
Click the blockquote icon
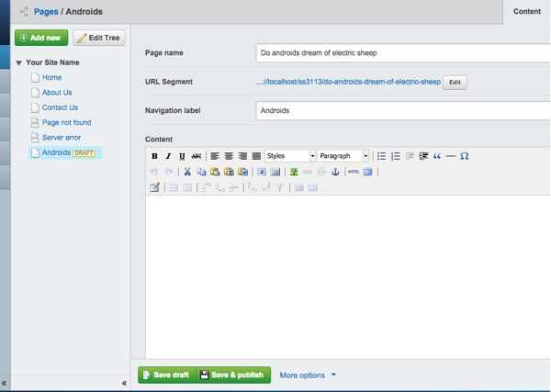tap(436, 156)
